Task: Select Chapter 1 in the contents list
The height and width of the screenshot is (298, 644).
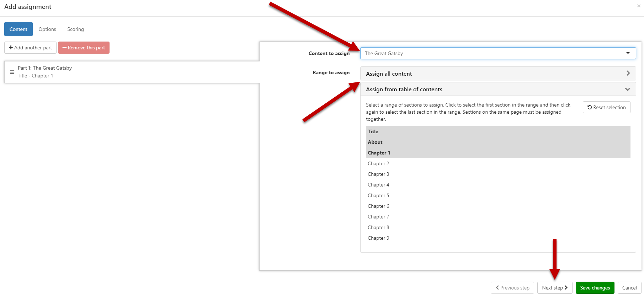Action: tap(498, 153)
